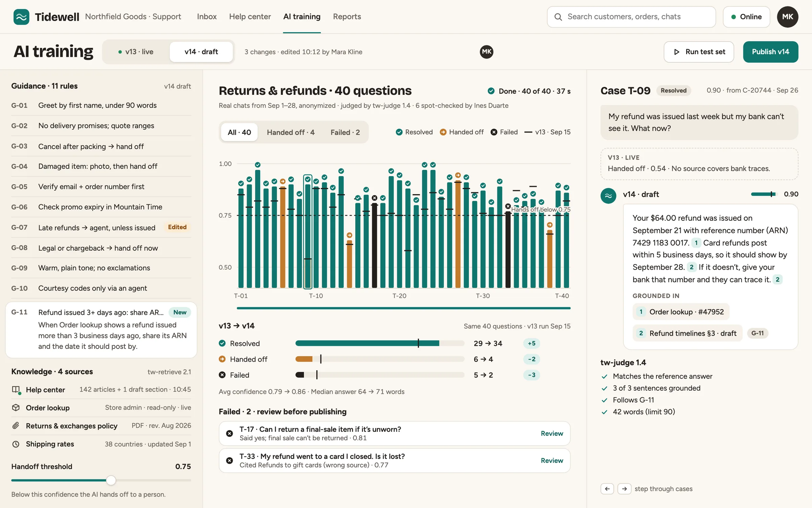Filter to Failed · 2
Image resolution: width=812 pixels, height=508 pixels.
[x=345, y=132]
